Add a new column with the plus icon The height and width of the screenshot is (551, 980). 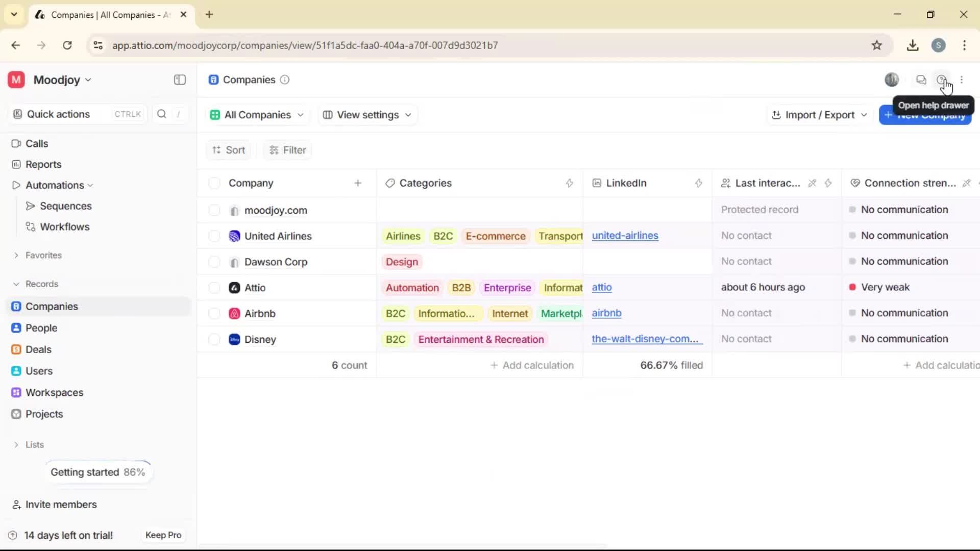[358, 183]
